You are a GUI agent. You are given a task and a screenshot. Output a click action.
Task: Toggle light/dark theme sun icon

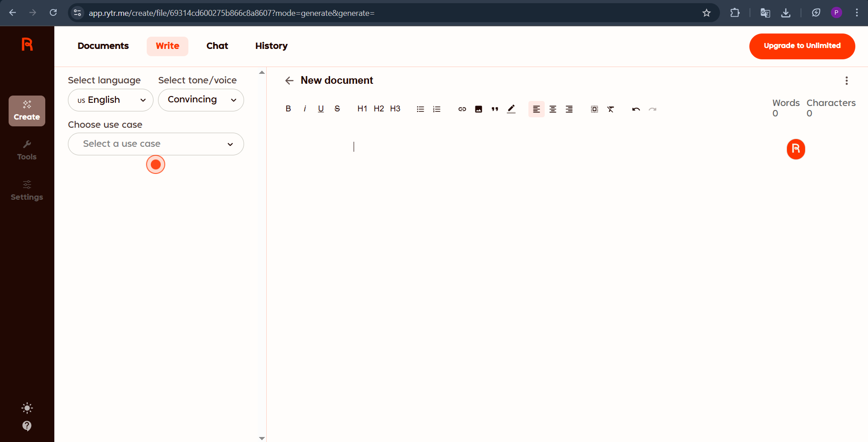pyautogui.click(x=27, y=408)
